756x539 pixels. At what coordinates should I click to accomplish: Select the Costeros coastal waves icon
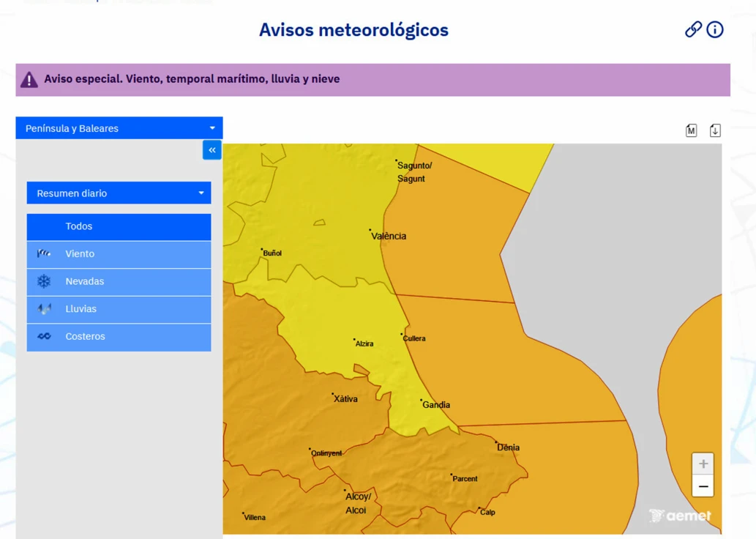[x=44, y=336]
